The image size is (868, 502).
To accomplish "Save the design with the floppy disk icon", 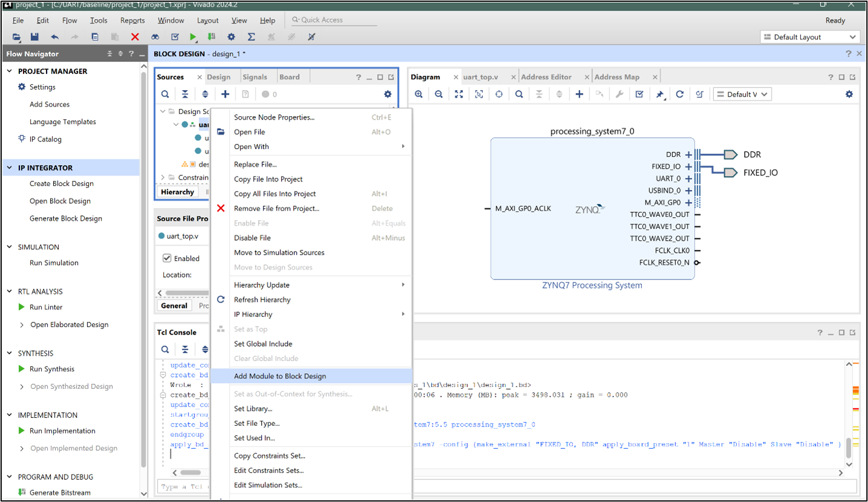I will point(35,37).
